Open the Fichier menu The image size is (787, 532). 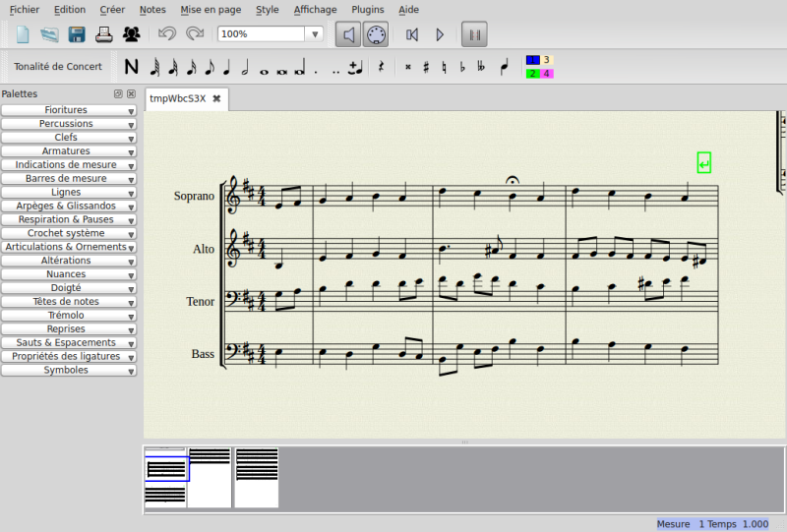[25, 9]
